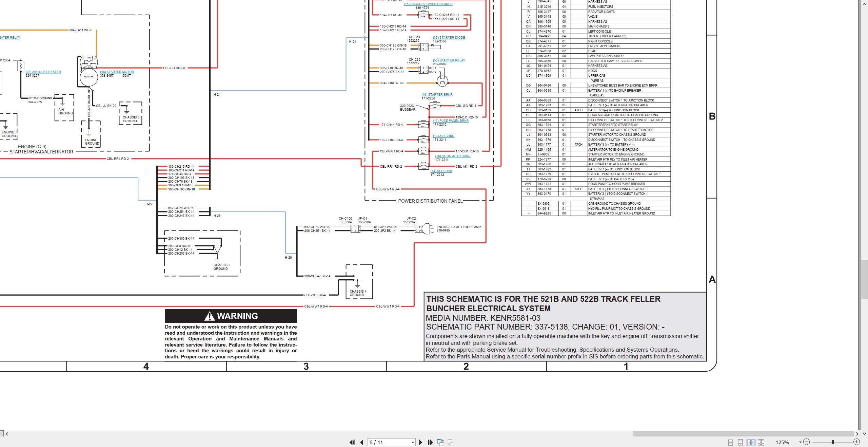868x447 pixels.
Task: Open the (17) FUSE PANEL BRKR link
Action: click(x=451, y=121)
